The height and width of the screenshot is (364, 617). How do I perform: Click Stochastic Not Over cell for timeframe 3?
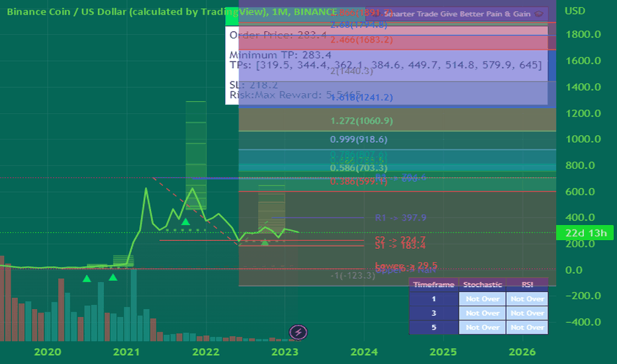coord(483,313)
